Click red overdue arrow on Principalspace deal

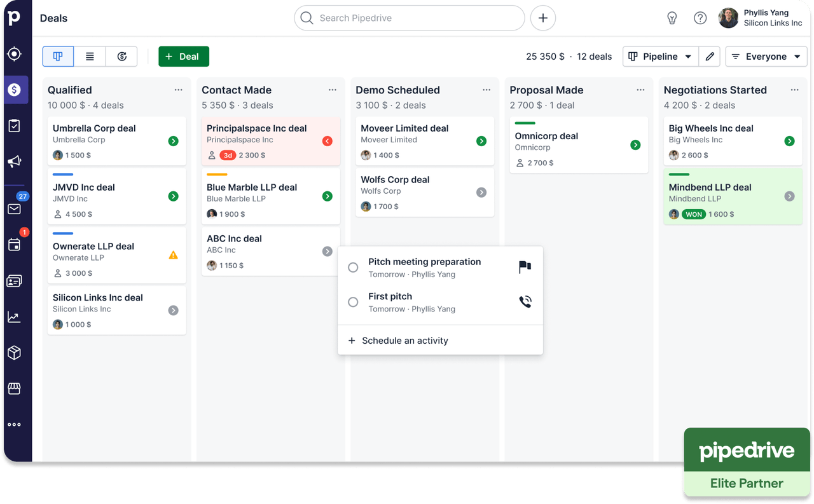(328, 141)
